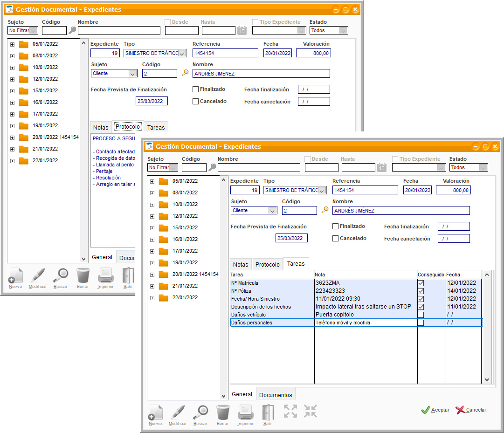504x433 pixels.
Task: Open Tipo 'SINIESTRO DE TRÁFICO' dropdown in front window
Action: 322,190
